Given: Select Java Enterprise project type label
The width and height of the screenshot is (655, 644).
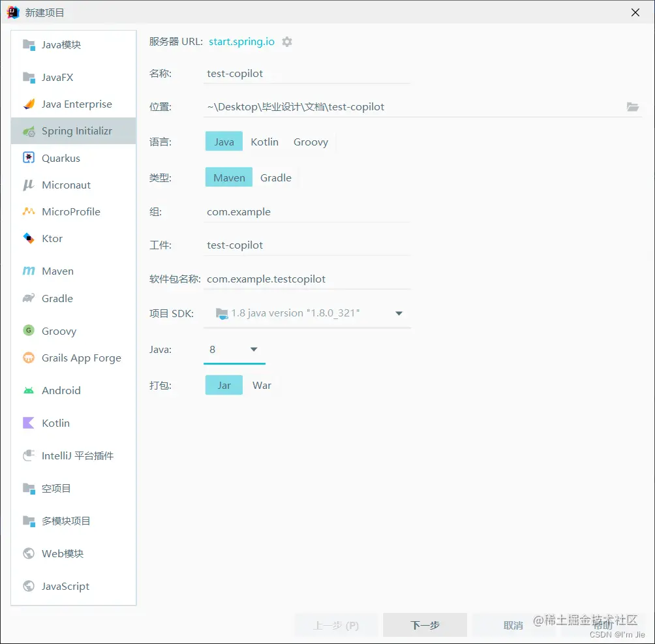Looking at the screenshot, I should 77,104.
